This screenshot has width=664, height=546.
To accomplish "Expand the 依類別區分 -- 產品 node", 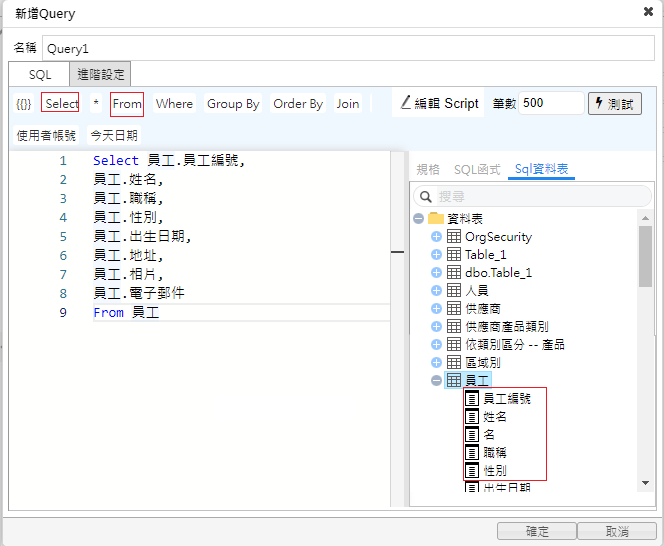I will pos(436,344).
